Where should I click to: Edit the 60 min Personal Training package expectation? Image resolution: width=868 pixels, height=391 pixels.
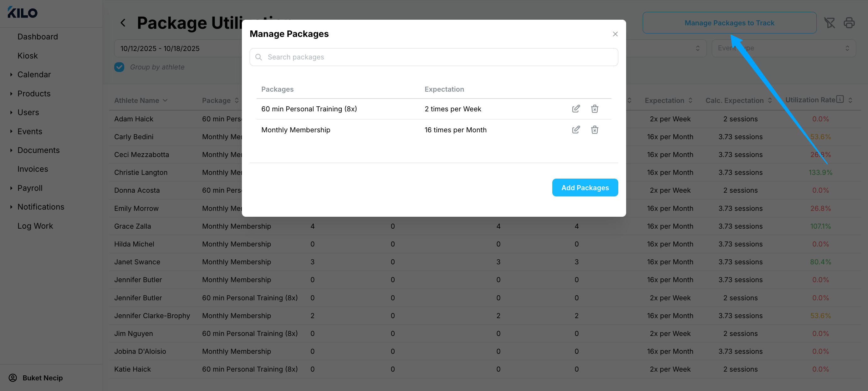[576, 109]
